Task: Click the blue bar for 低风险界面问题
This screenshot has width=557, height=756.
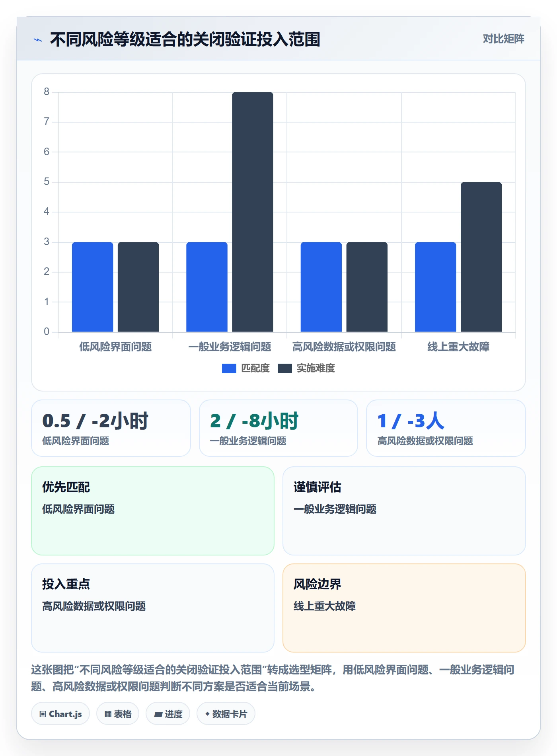Action: click(x=92, y=287)
